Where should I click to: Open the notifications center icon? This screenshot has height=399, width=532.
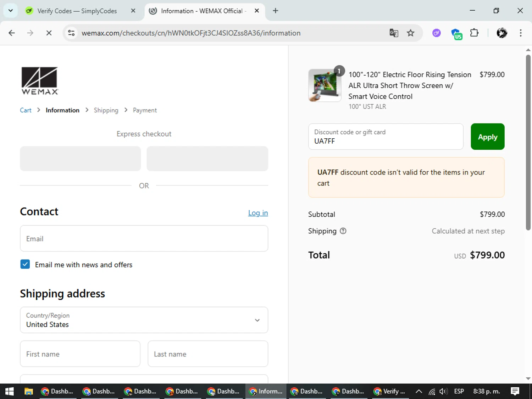(515, 391)
